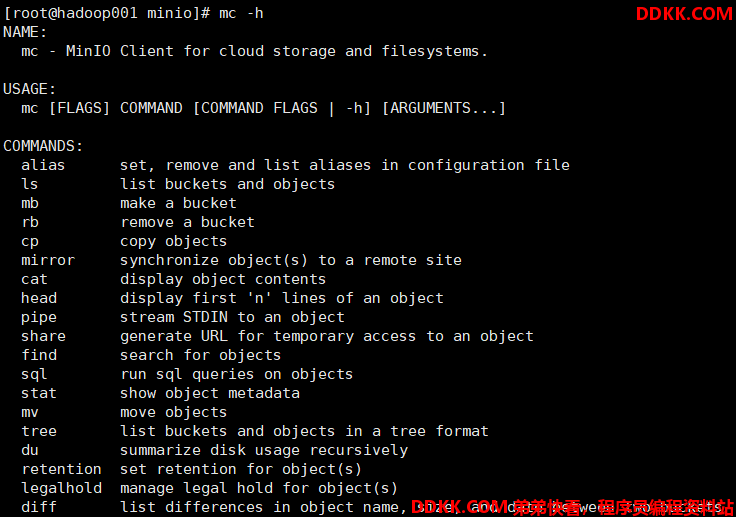Click the 'share' command name
Viewport: 736px width, 517px height.
click(x=43, y=336)
